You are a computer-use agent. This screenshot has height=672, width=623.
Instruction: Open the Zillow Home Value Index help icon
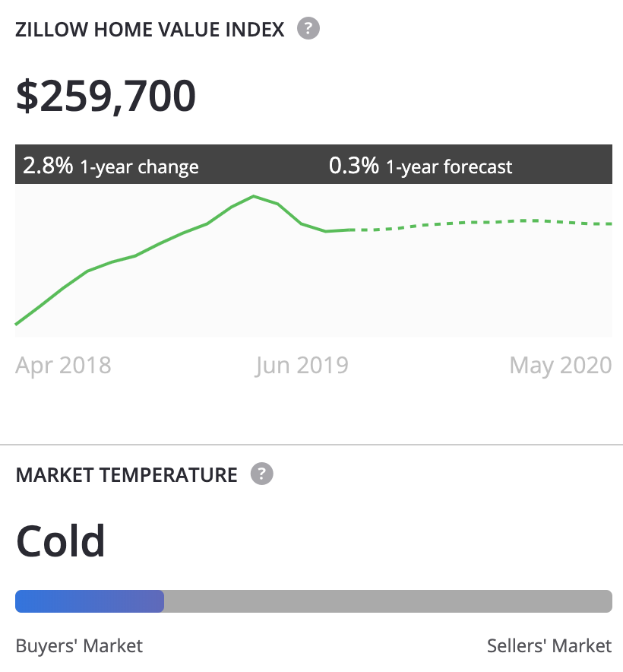[308, 28]
